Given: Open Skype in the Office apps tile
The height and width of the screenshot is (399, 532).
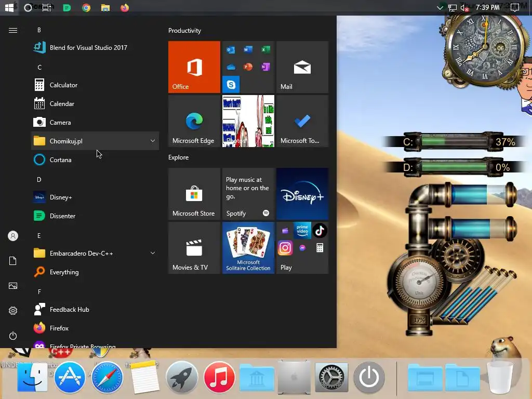Looking at the screenshot, I should tap(231, 84).
